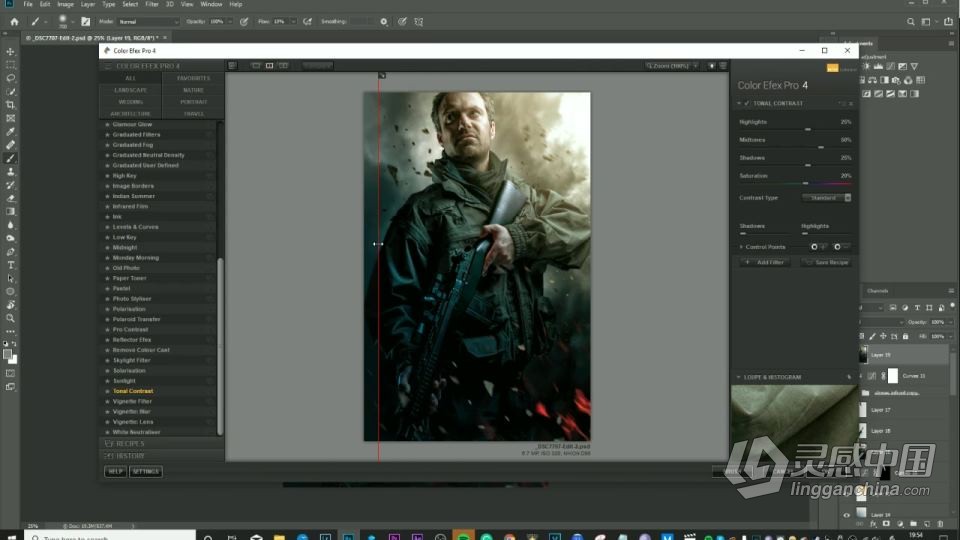960x540 pixels.
Task: Add negative control point icon
Action: 840,247
